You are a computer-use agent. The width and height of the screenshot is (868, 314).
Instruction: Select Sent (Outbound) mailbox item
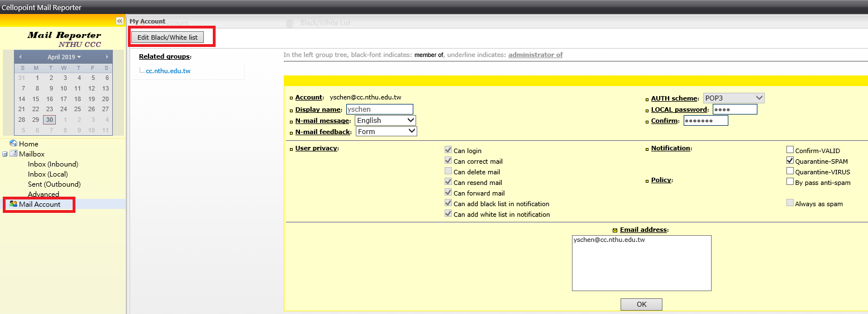54,184
